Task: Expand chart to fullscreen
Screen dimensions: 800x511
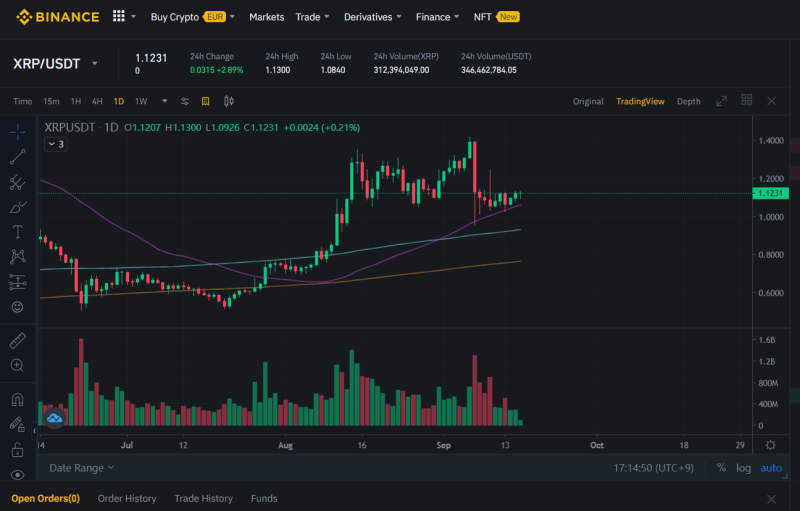Action: coord(721,101)
